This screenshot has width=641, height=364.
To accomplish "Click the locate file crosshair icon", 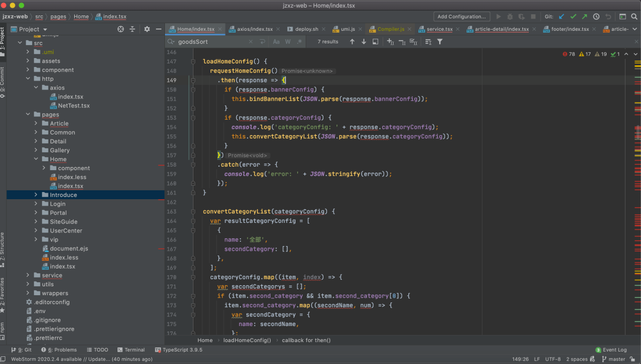I will pos(120,29).
